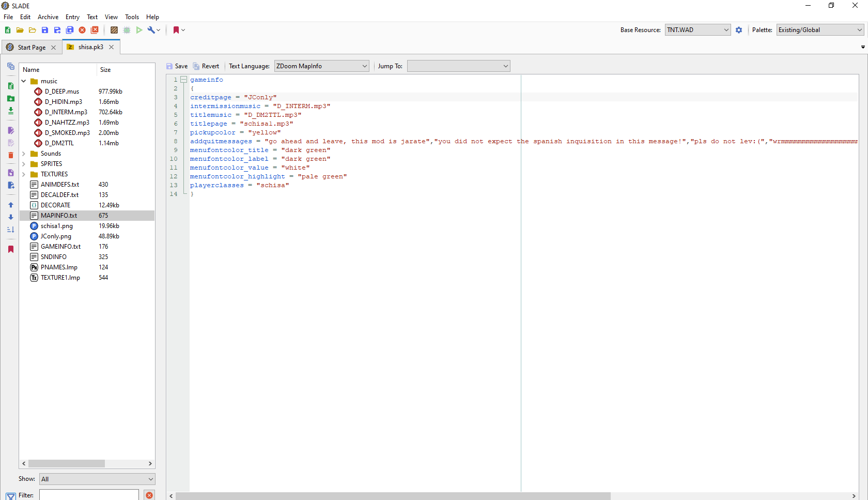Open the Base Resource dropdown showing TNT.WAD
Viewport: 868px width, 500px height.
(698, 30)
